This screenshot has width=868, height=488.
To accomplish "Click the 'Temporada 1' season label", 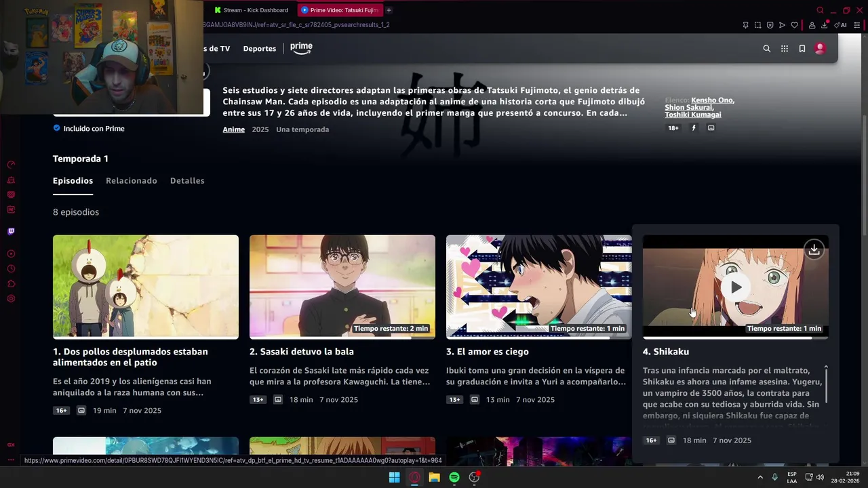I will click(x=81, y=159).
